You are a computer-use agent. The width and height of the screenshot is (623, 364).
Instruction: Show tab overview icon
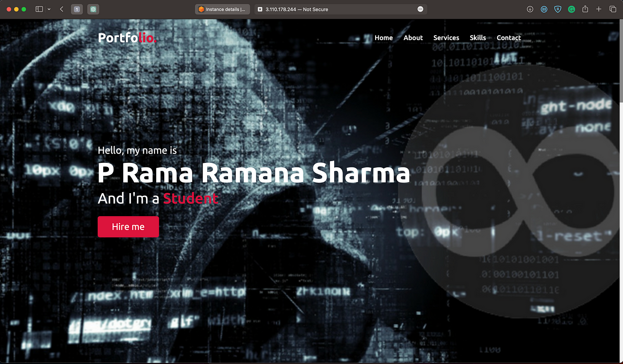point(613,9)
